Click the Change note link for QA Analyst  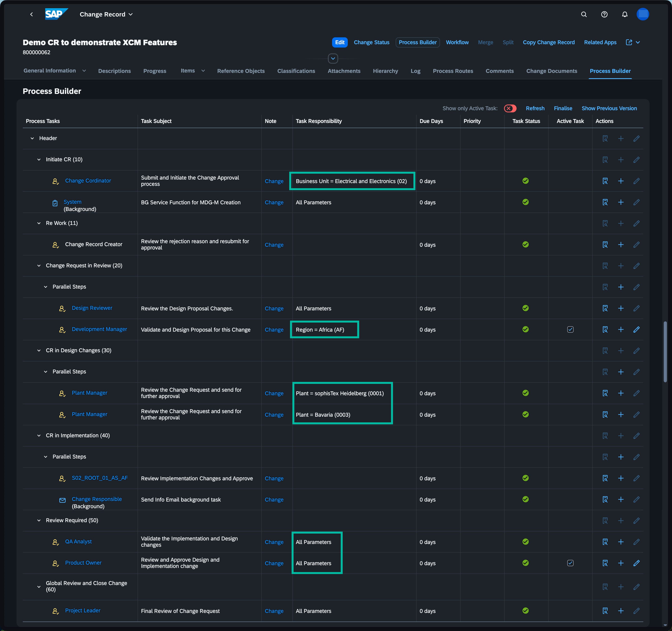(x=274, y=542)
